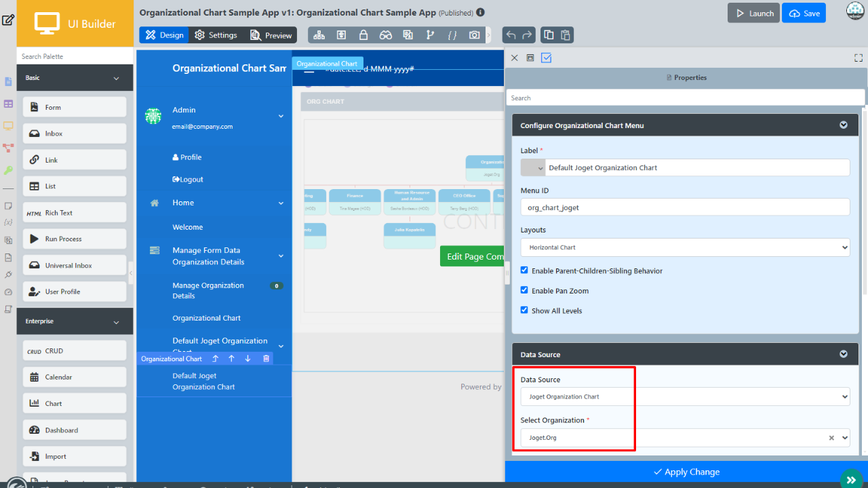868x488 pixels.
Task: Disable the Show All Levels checkbox
Action: [524, 310]
